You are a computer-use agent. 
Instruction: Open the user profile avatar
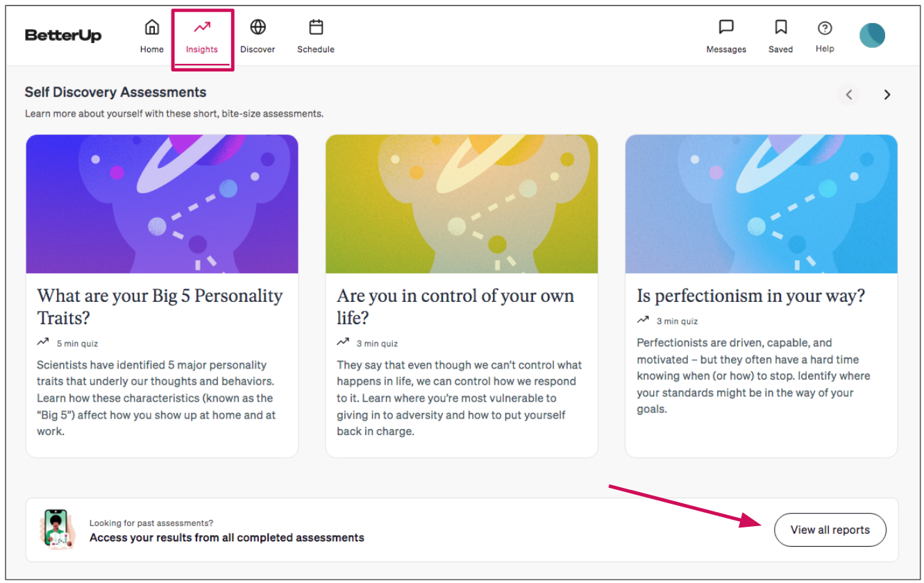tap(873, 35)
